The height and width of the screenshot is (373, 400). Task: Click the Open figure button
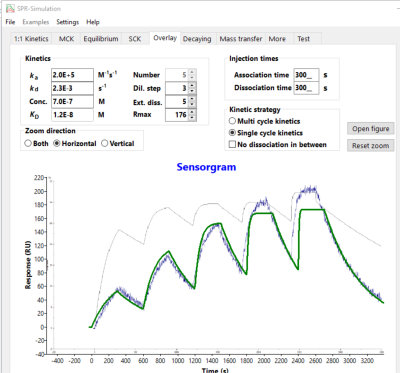[371, 129]
